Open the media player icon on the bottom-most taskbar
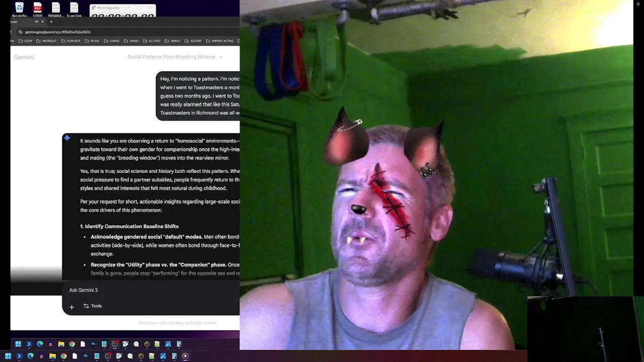644x362 pixels. pyautogui.click(x=185, y=356)
